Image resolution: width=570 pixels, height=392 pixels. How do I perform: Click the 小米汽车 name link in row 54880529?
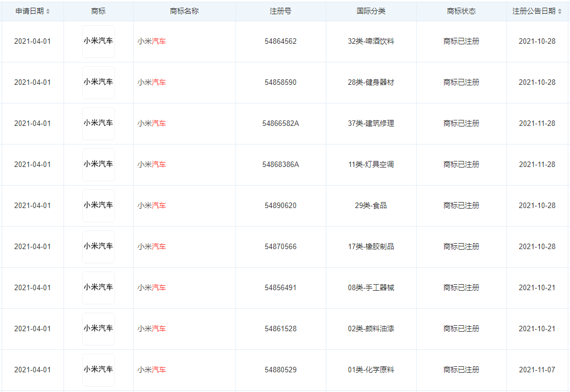tap(152, 370)
